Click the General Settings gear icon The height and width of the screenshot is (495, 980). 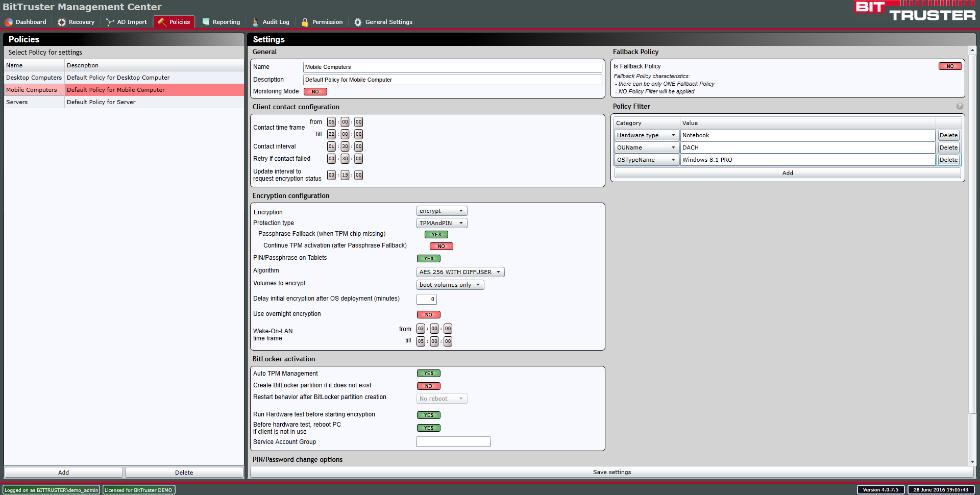click(358, 22)
